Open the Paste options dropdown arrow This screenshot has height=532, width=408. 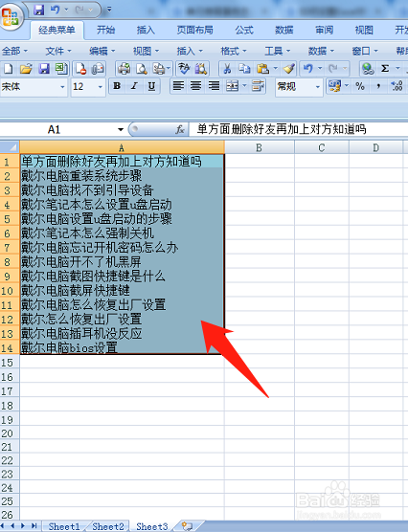click(276, 69)
